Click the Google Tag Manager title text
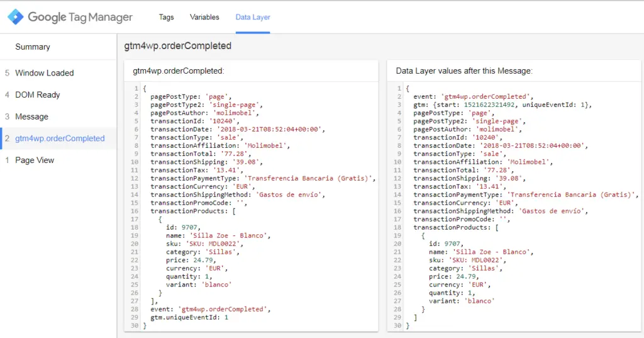644x338 pixels. (80, 17)
